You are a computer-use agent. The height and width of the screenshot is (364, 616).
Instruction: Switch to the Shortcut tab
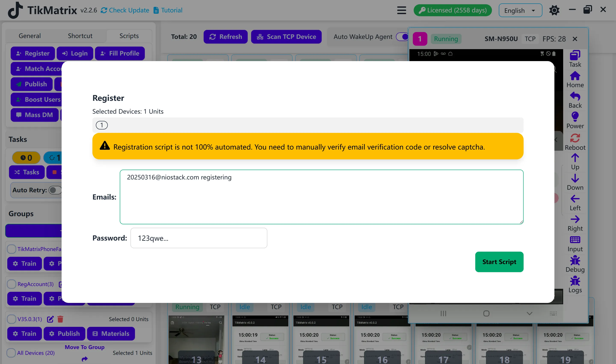coord(80,36)
